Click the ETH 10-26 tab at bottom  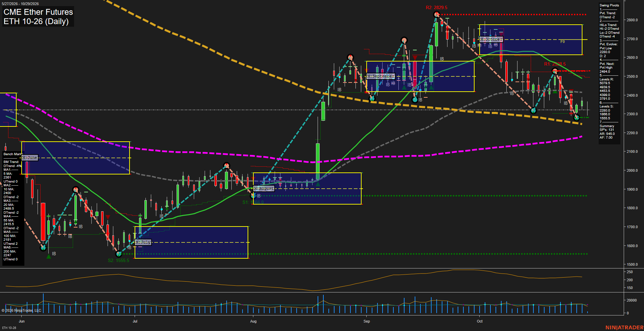9,328
